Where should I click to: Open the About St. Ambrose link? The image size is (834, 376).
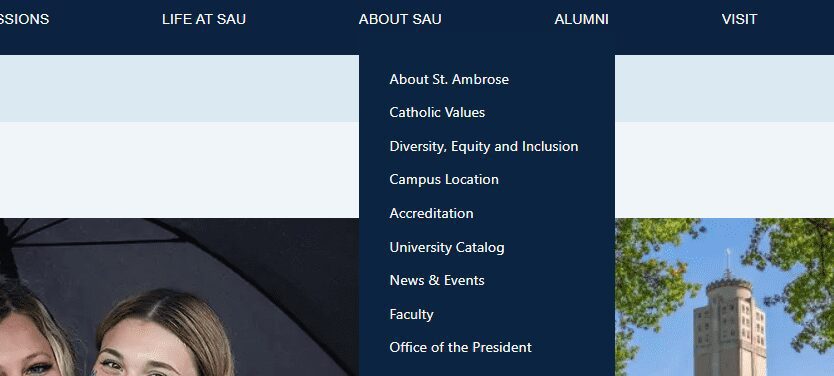point(449,79)
